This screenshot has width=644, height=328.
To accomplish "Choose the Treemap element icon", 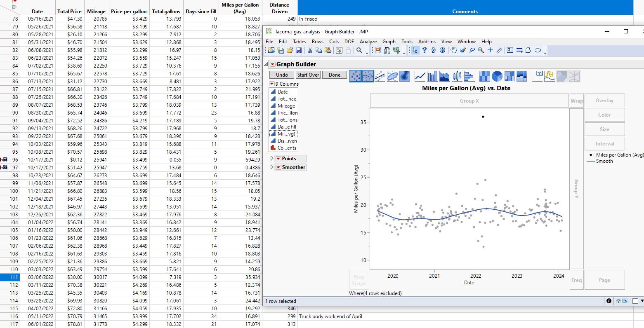I will pyautogui.click(x=510, y=76).
